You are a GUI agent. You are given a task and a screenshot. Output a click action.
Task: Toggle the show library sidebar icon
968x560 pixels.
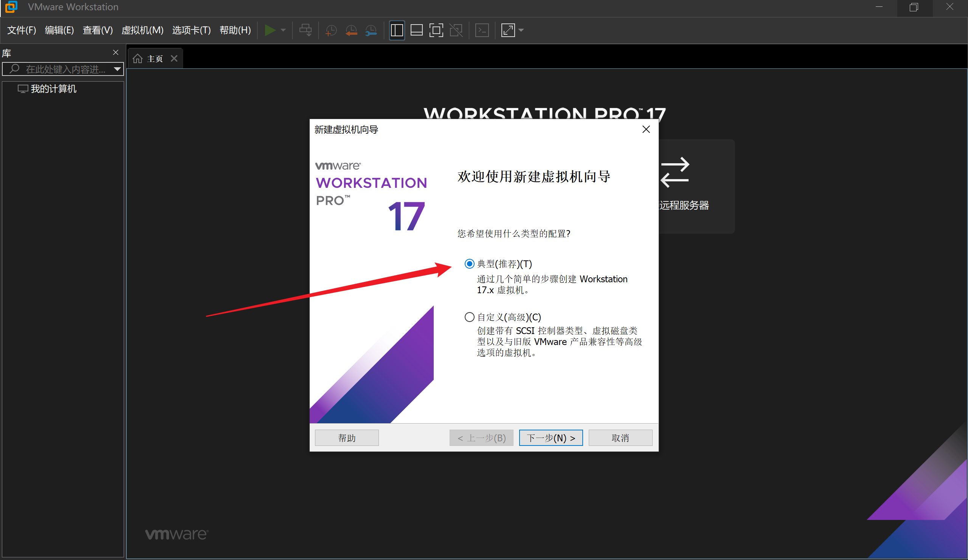[x=397, y=30]
